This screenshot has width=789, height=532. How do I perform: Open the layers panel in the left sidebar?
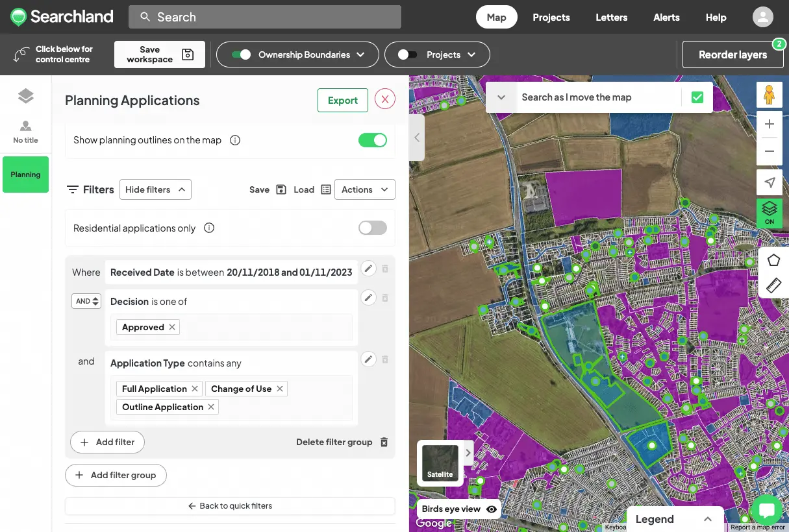pyautogui.click(x=25, y=95)
